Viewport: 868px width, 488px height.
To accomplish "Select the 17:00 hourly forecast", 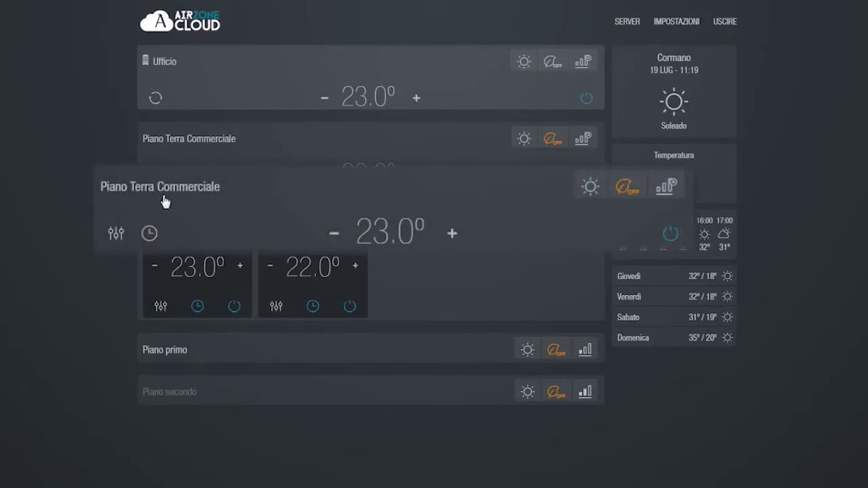I will (x=724, y=234).
